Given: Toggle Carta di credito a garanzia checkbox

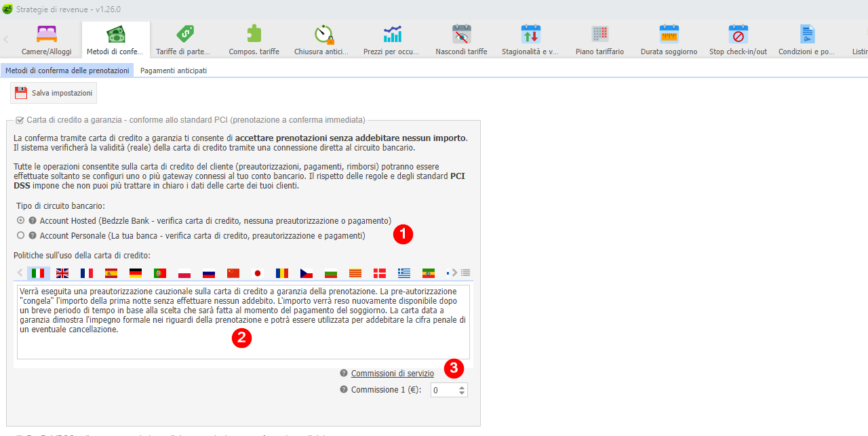Looking at the screenshot, I should 20,120.
